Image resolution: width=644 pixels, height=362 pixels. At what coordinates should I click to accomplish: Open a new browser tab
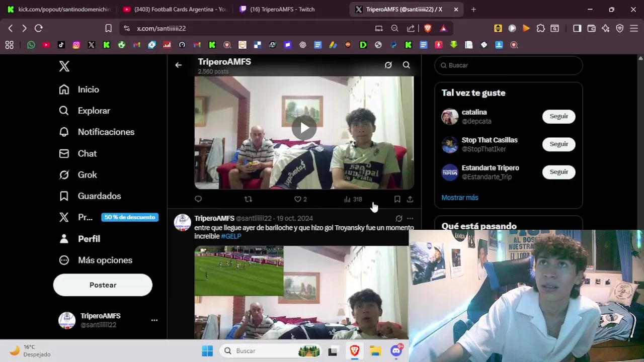(473, 9)
